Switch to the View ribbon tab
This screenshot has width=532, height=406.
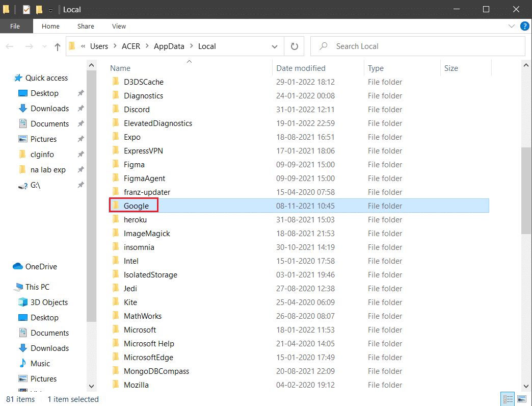(x=118, y=26)
